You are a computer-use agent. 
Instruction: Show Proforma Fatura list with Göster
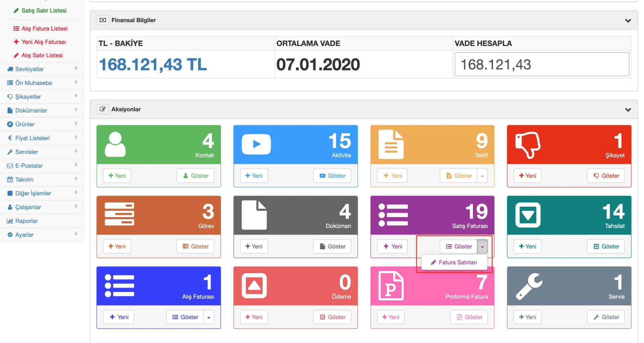469,317
